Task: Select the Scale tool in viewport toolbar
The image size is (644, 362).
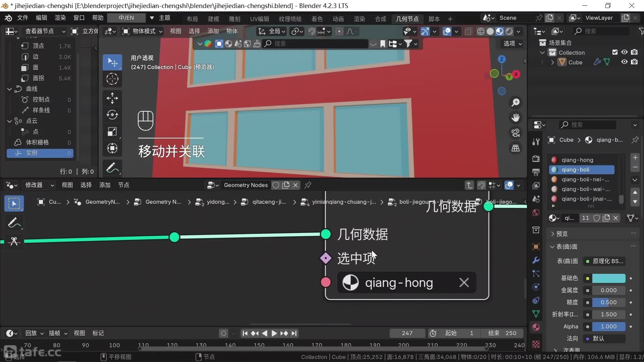Action: [112, 132]
